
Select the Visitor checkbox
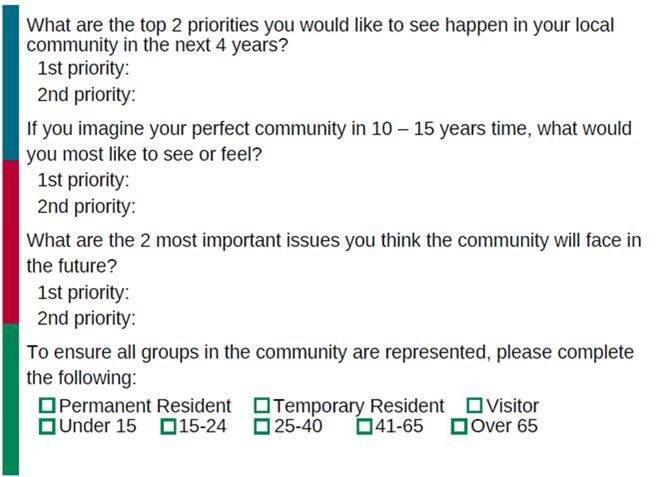point(475,406)
